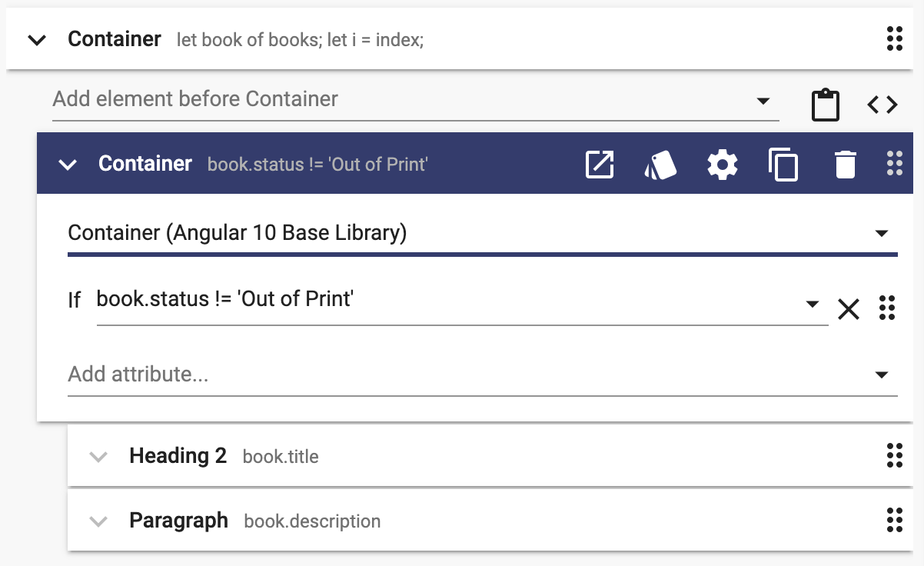Click drag handle on Heading 2 row
The image size is (924, 566).
click(894, 455)
